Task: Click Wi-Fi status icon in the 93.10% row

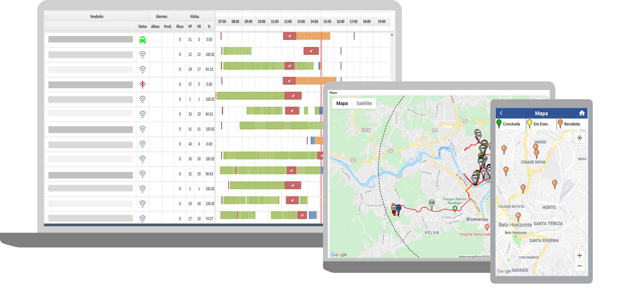Action: pyautogui.click(x=142, y=70)
